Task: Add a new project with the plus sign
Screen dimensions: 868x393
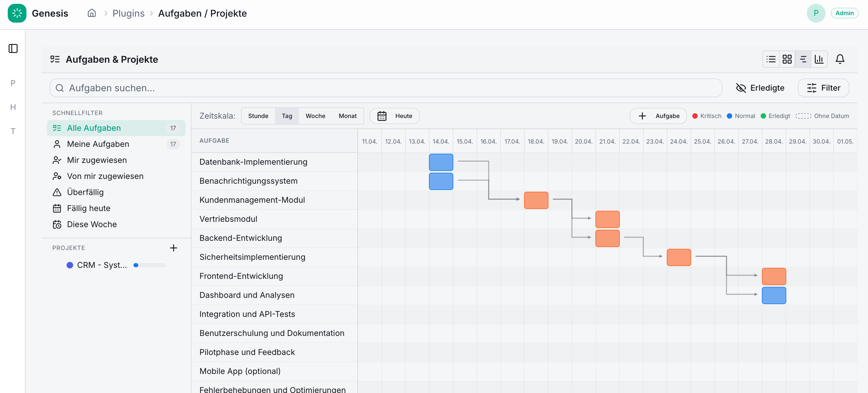Action: (174, 248)
